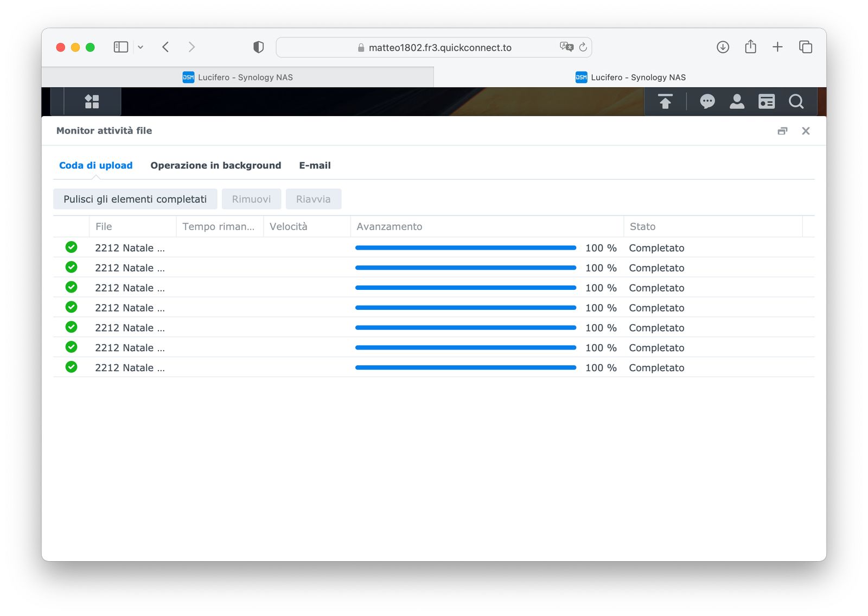
Task: Switch to the second Lucifero Synology tab
Action: [x=630, y=77]
